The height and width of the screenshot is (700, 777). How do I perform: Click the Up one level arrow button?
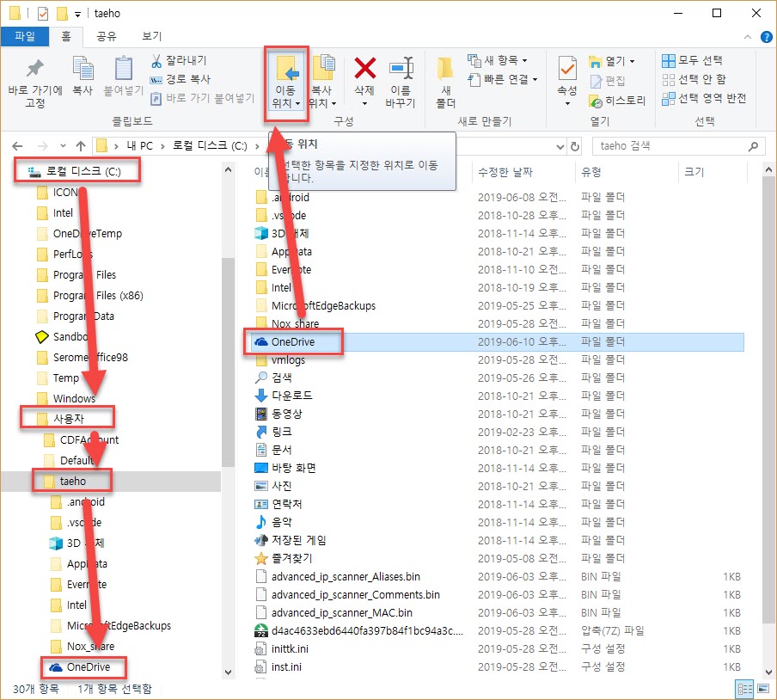coord(81,146)
